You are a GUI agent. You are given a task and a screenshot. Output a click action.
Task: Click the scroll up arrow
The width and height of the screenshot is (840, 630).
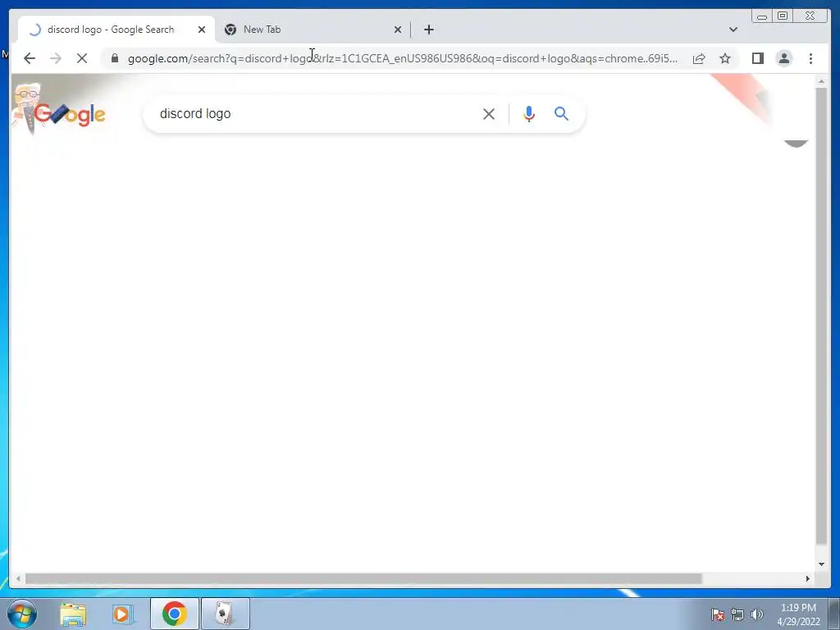(x=821, y=81)
